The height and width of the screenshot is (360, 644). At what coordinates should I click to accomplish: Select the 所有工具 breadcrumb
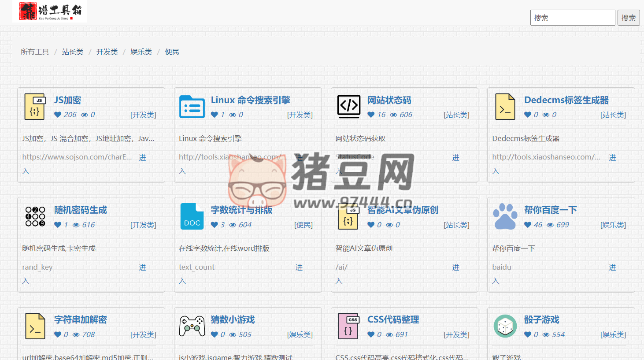click(35, 52)
